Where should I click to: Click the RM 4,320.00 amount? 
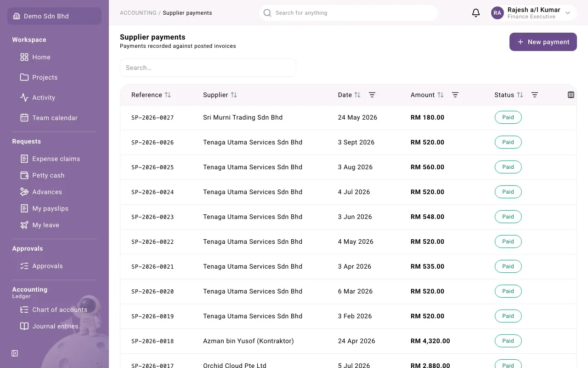tap(430, 341)
